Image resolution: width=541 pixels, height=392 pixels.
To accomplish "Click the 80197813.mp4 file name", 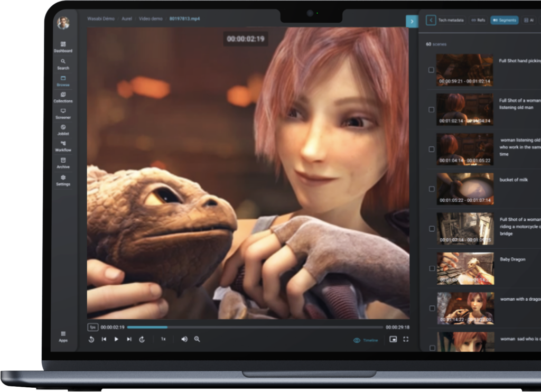I will coord(184,18).
